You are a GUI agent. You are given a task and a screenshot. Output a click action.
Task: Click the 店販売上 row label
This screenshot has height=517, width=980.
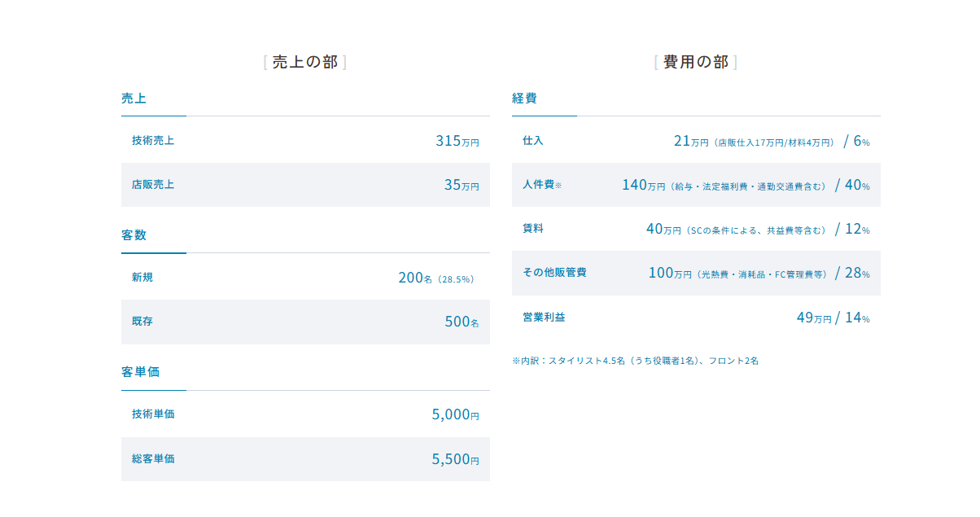pos(153,185)
